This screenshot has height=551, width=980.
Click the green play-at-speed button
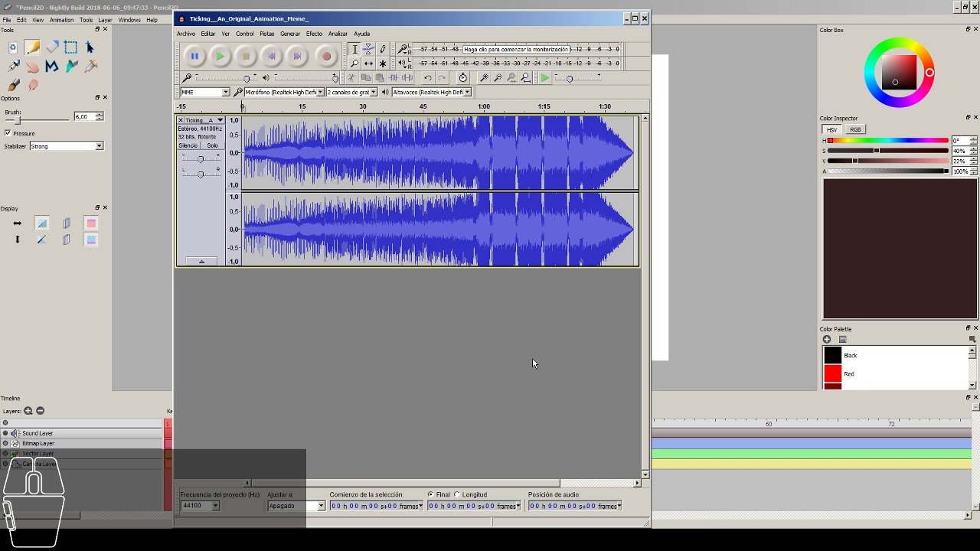(544, 78)
